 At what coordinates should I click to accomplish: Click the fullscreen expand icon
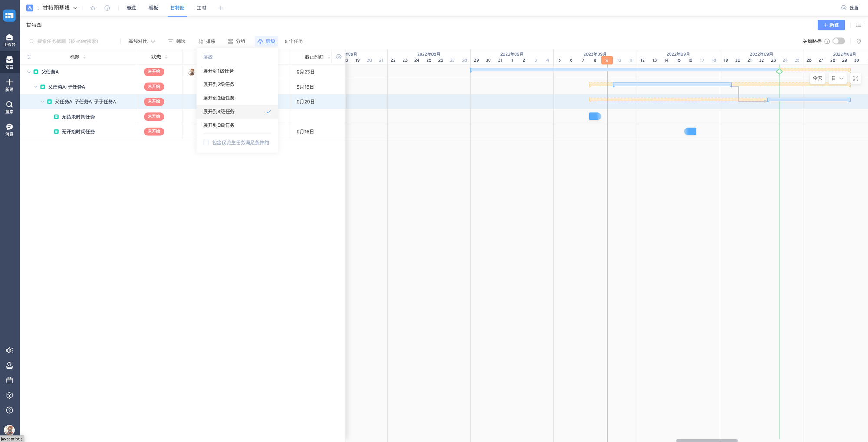[855, 79]
